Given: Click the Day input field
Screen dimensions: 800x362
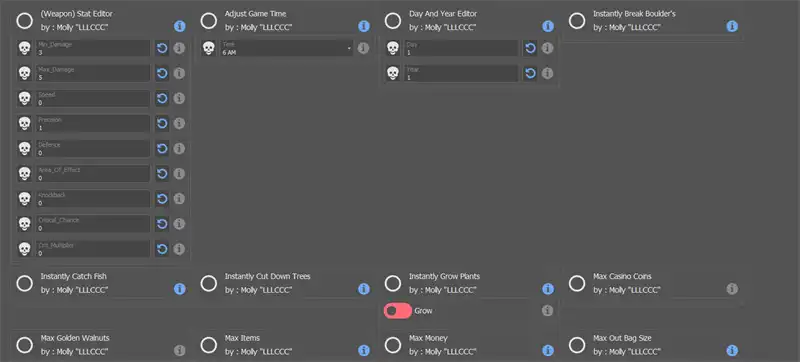Looking at the screenshot, I should click(x=461, y=48).
